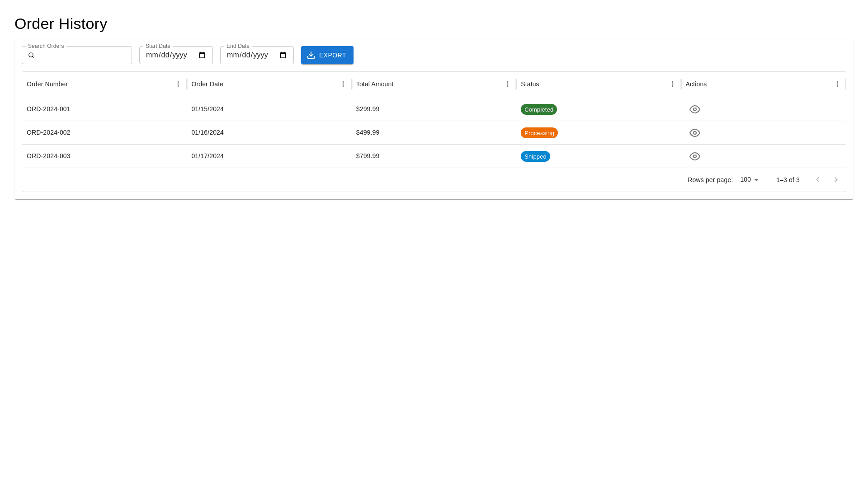The image size is (868, 488).
Task: Select the ORD-2024-003 order number cell
Action: click(x=48, y=156)
